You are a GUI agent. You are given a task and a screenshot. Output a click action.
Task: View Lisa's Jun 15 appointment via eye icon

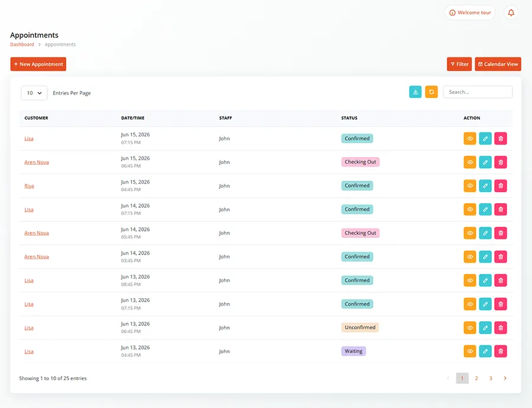pos(470,138)
